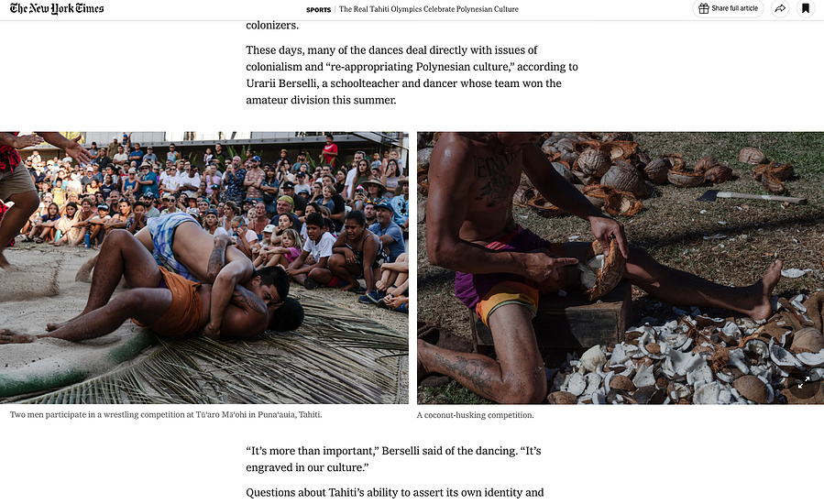
Task: Click the article title in header bar
Action: coord(429,9)
